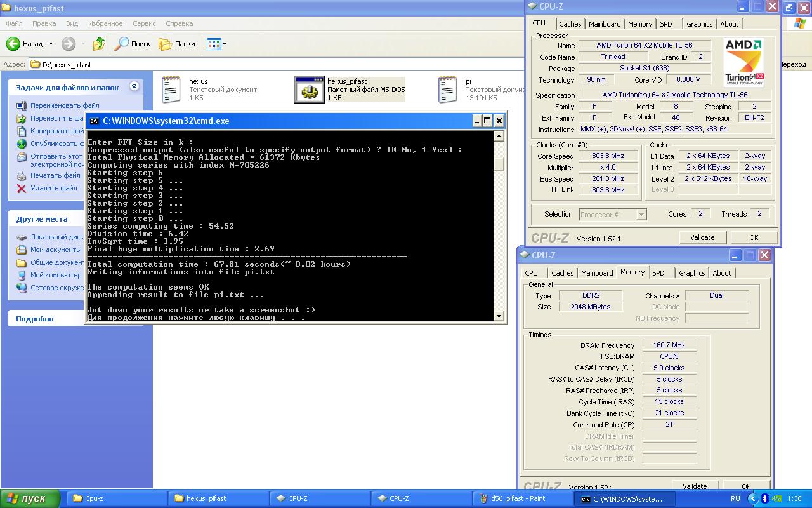The height and width of the screenshot is (508, 812).
Task: Click Validate in top CPU-Z window
Action: (x=702, y=237)
